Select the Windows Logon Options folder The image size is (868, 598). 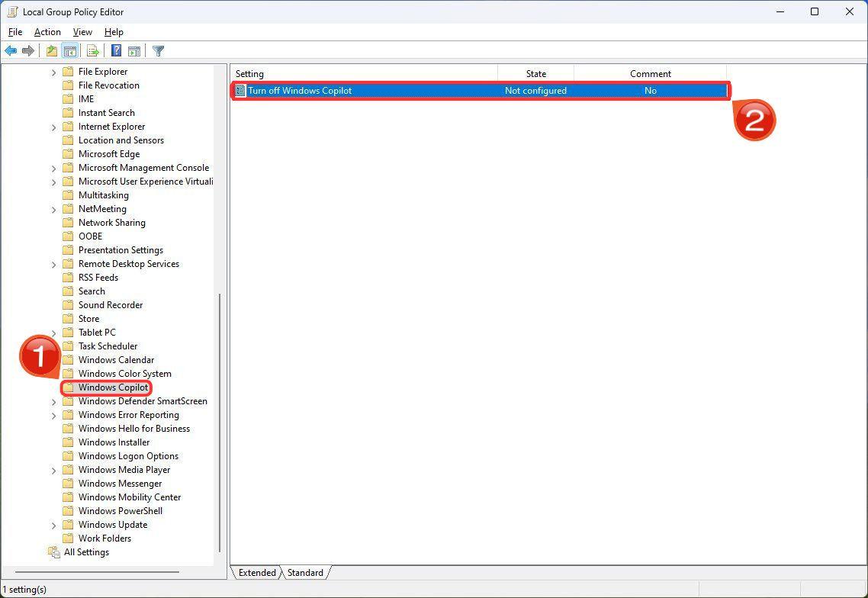(128, 456)
